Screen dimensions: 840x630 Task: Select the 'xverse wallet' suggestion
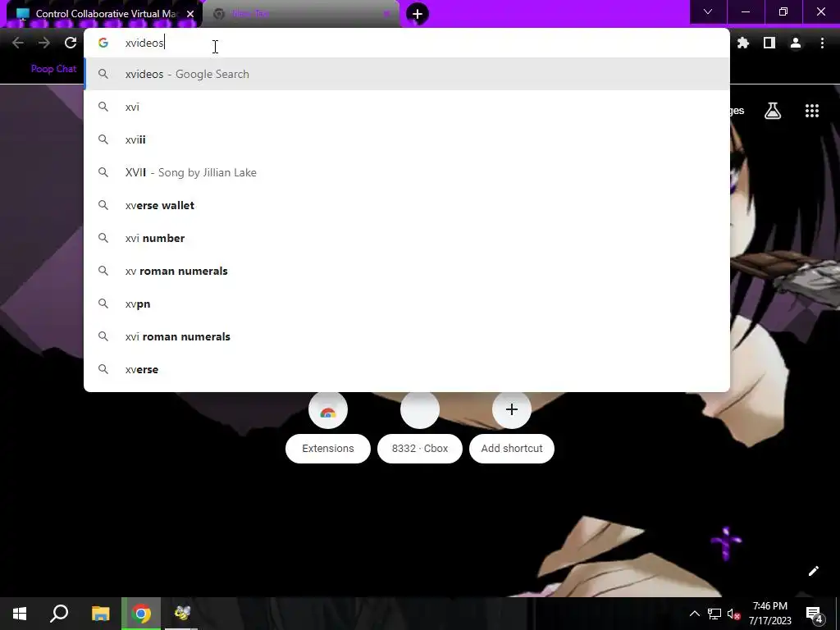[407, 205]
